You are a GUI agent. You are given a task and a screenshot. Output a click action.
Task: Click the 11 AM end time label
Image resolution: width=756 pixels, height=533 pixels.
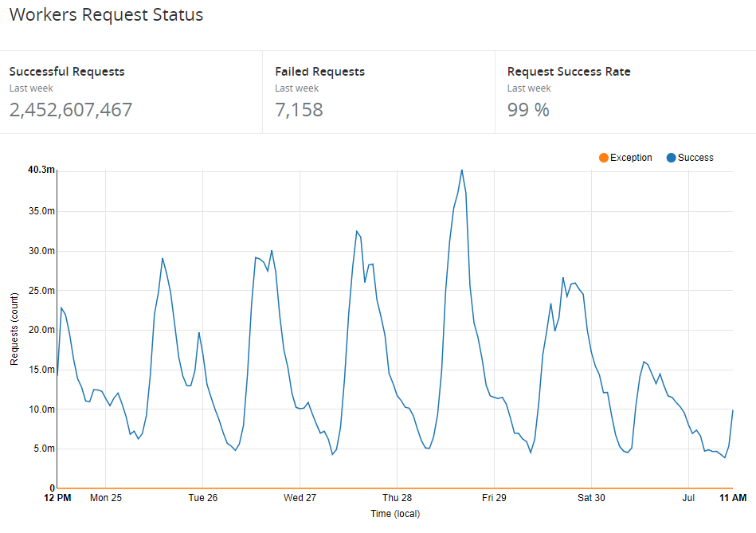[732, 498]
